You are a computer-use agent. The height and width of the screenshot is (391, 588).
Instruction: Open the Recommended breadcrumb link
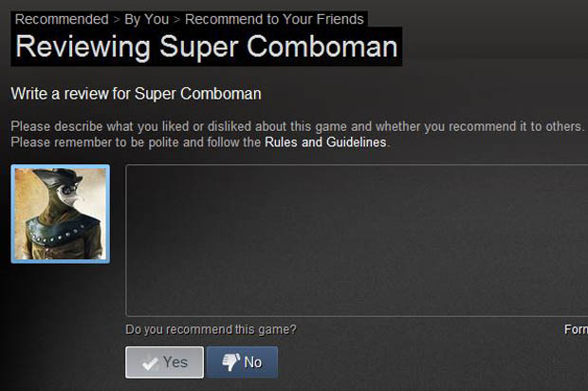point(62,19)
